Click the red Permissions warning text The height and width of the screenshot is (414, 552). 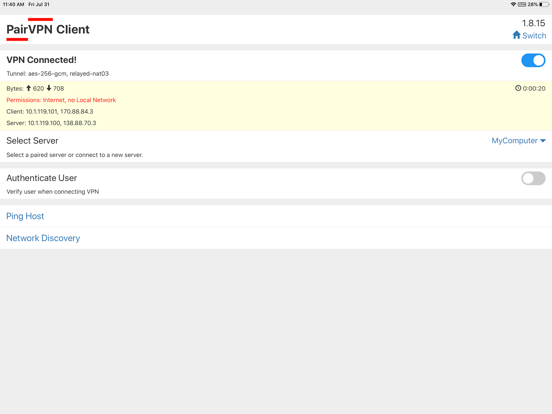[x=61, y=100]
